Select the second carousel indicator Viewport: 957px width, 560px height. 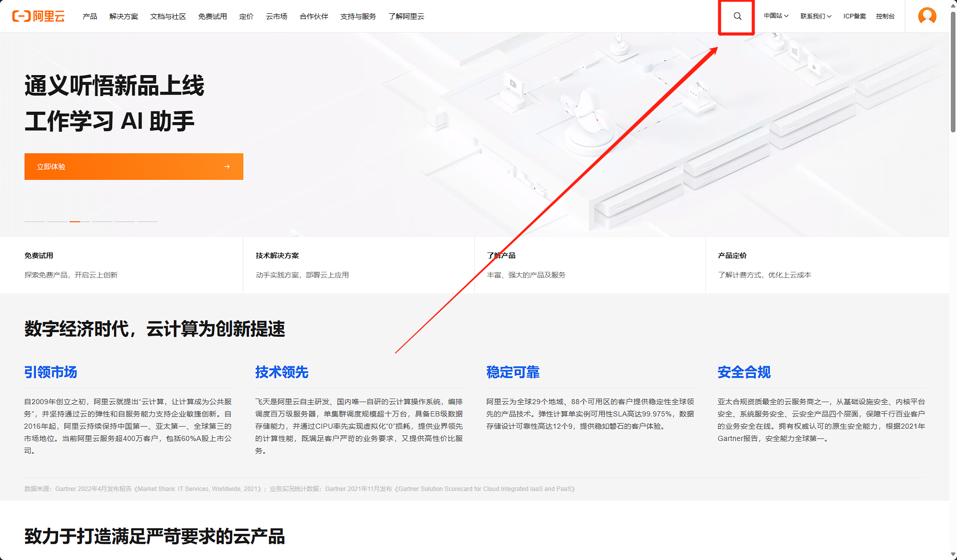point(57,221)
